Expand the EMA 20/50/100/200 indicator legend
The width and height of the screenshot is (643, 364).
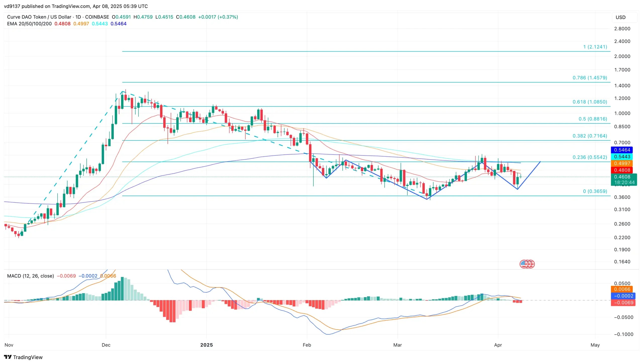[29, 24]
